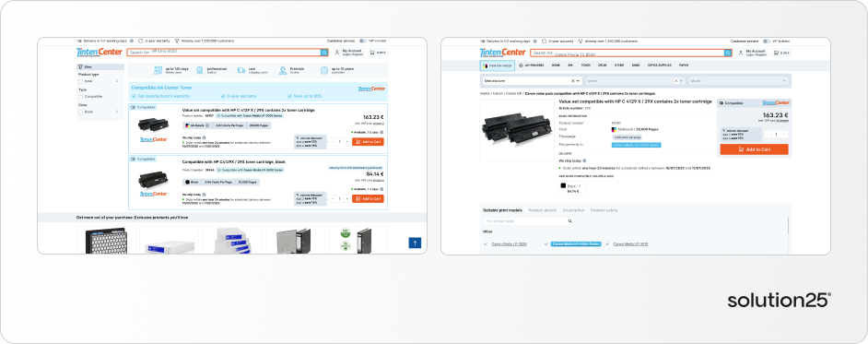Open shopping cart icon on search results page
The height and width of the screenshot is (344, 868).
tap(372, 53)
